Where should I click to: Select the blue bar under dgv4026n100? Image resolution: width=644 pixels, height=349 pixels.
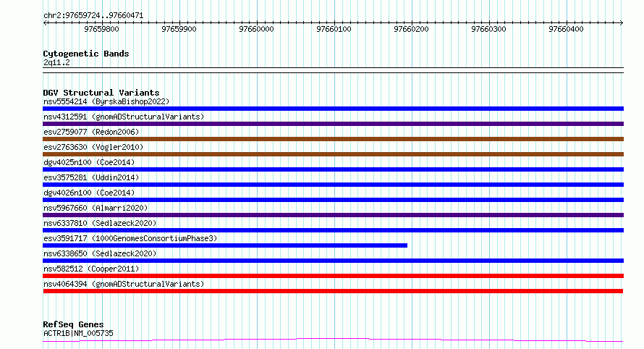click(333, 200)
